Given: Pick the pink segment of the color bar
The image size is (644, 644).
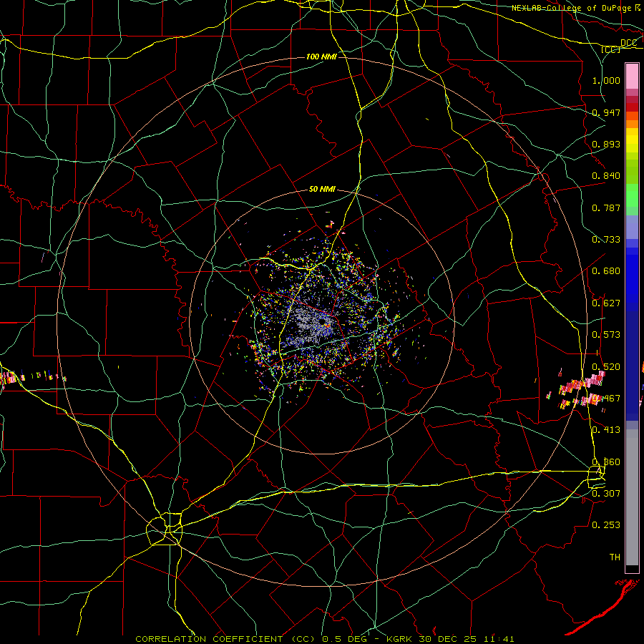Looking at the screenshot, I should pyautogui.click(x=632, y=76).
